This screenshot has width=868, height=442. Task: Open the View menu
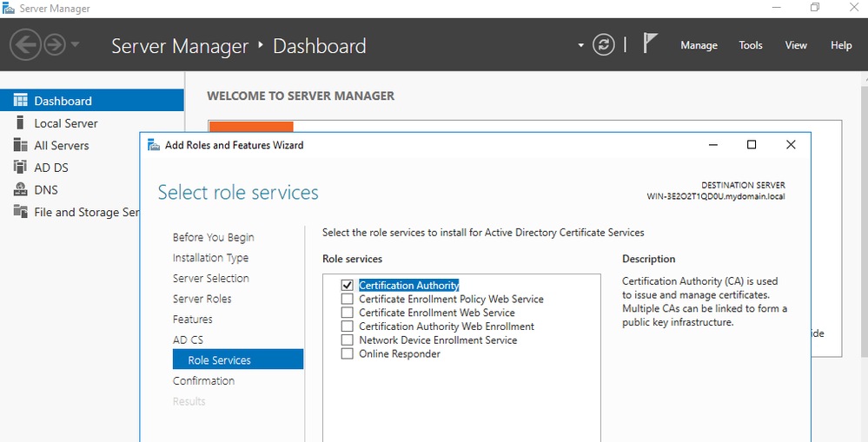point(796,45)
